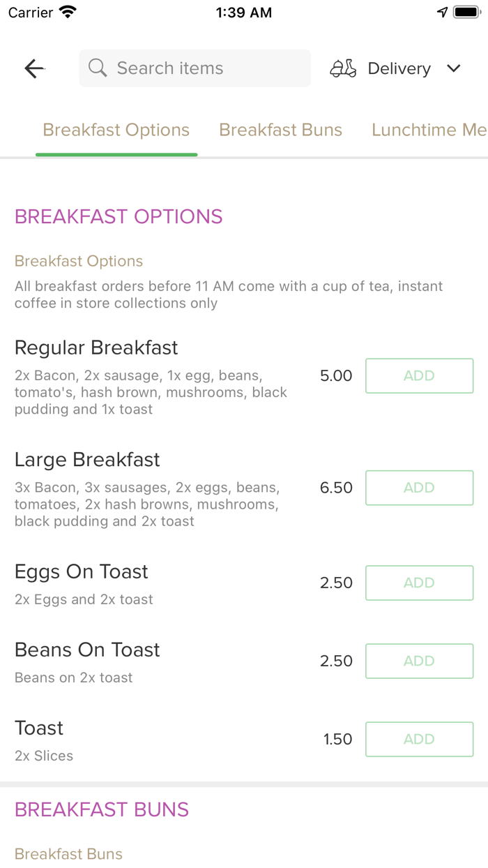This screenshot has width=488, height=868.
Task: Add Eggs On Toast to order
Action: [419, 583]
